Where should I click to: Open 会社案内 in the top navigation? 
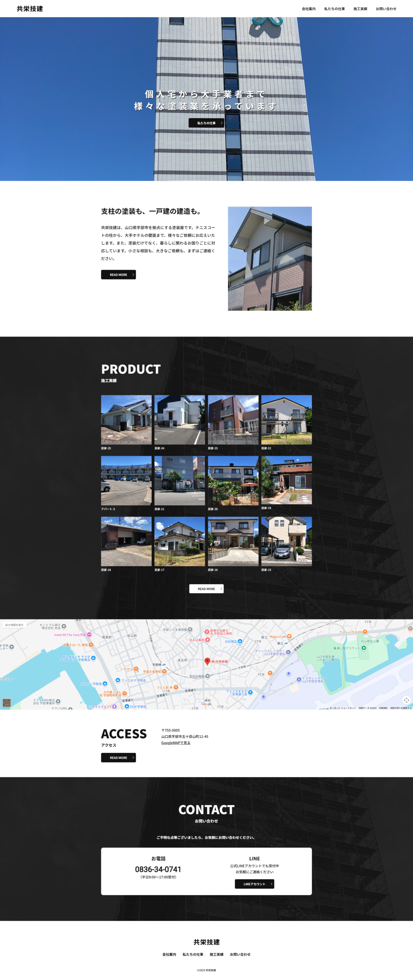tap(308, 9)
